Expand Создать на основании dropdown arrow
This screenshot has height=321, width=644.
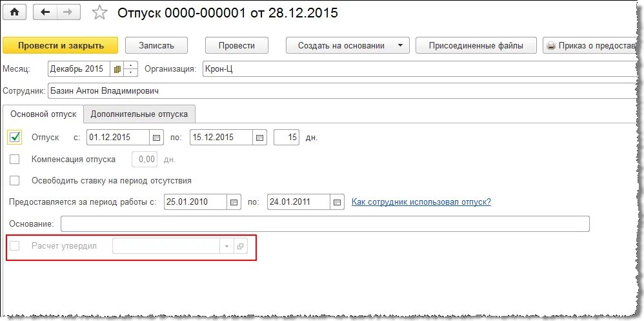point(400,46)
